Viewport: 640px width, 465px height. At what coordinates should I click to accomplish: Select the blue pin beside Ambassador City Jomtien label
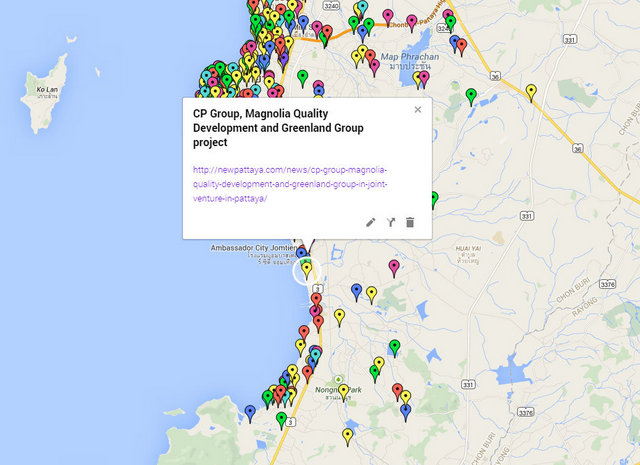[301, 253]
